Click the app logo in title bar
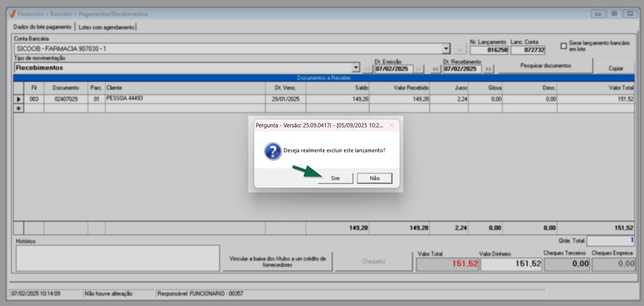The height and width of the screenshot is (306, 644). (12, 14)
